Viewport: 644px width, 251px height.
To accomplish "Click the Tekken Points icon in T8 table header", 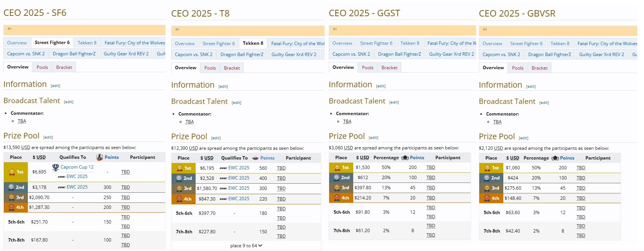I will (255, 158).
